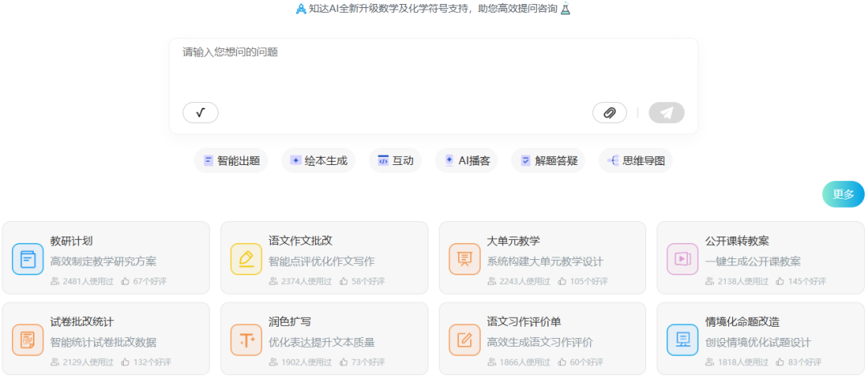The width and height of the screenshot is (868, 383).
Task: Click the 1818人使用过 usage count
Action: [x=743, y=362]
